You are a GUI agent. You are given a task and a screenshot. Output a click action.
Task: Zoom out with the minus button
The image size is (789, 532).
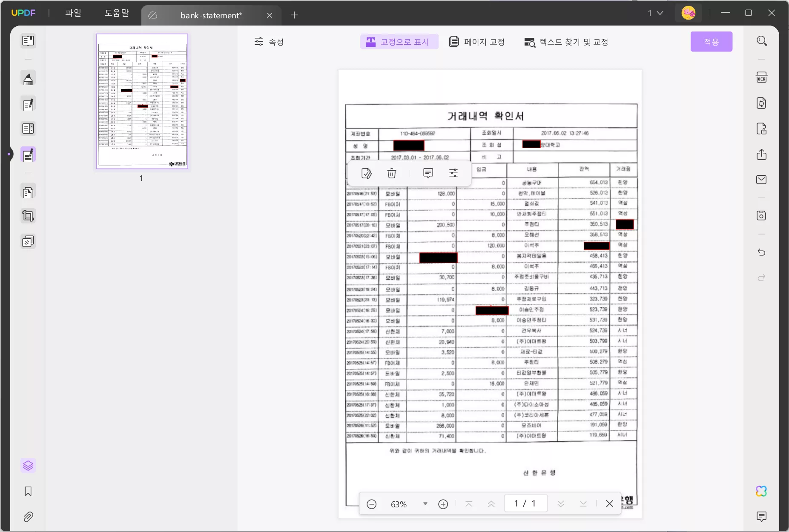[x=371, y=504]
